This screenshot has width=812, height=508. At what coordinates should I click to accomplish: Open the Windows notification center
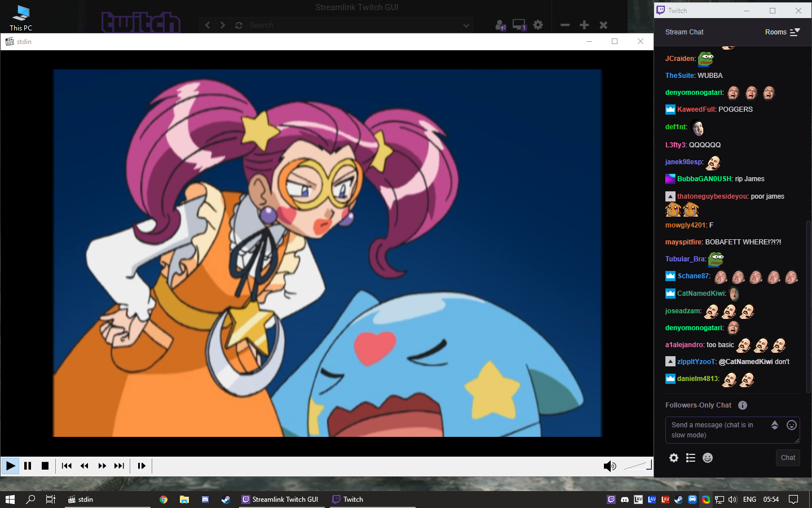coord(793,500)
